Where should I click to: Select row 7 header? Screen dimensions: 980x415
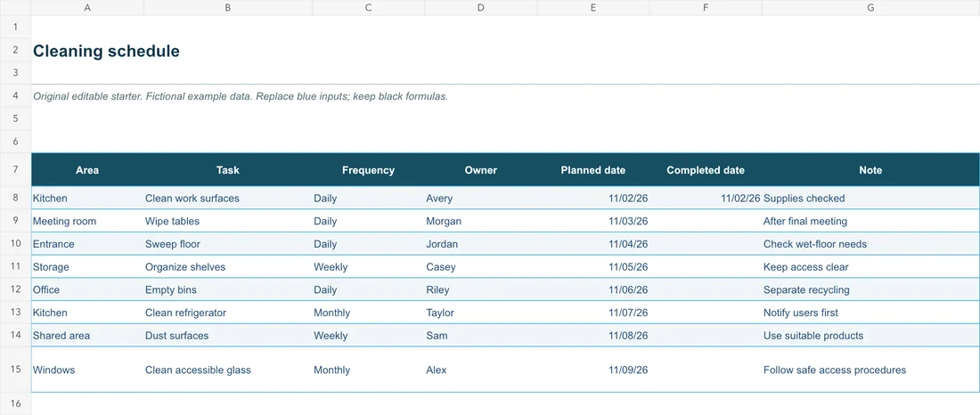click(x=16, y=169)
